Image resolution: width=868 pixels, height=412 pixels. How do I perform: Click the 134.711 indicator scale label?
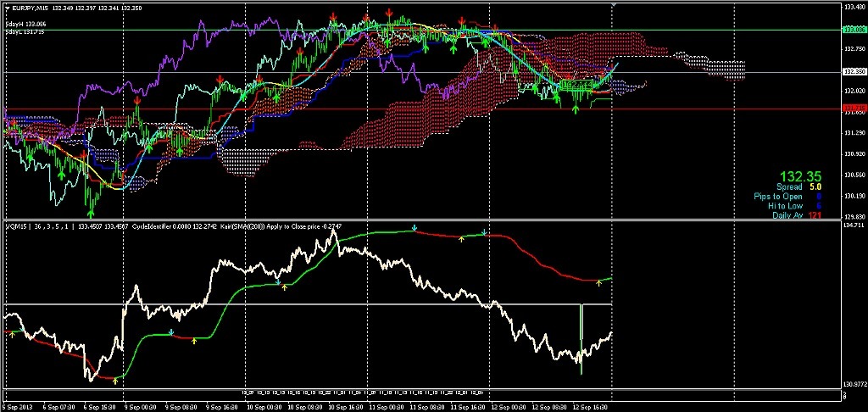click(x=854, y=225)
